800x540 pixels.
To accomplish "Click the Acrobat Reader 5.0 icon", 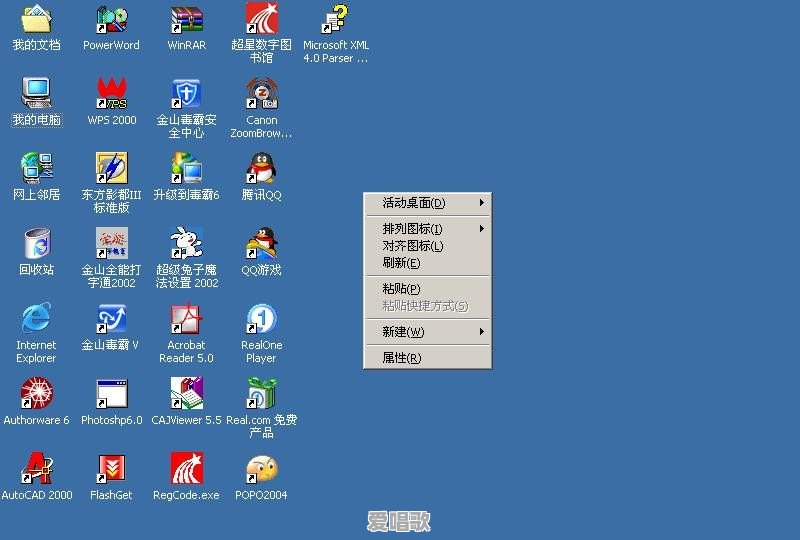I will tap(187, 318).
